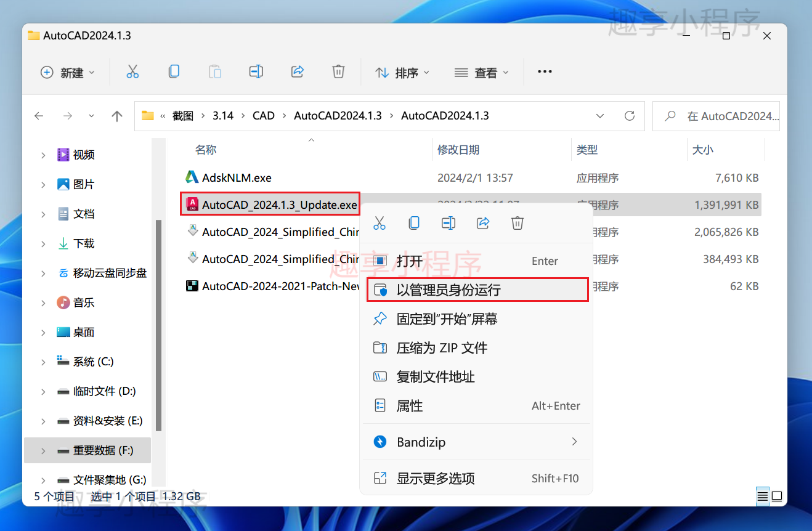This screenshot has height=531, width=812.
Task: Click the 3.14 breadcrumb in address bar
Action: click(223, 116)
